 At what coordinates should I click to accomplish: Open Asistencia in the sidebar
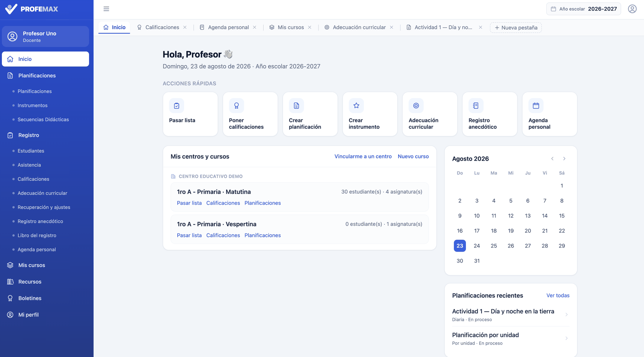pyautogui.click(x=29, y=165)
